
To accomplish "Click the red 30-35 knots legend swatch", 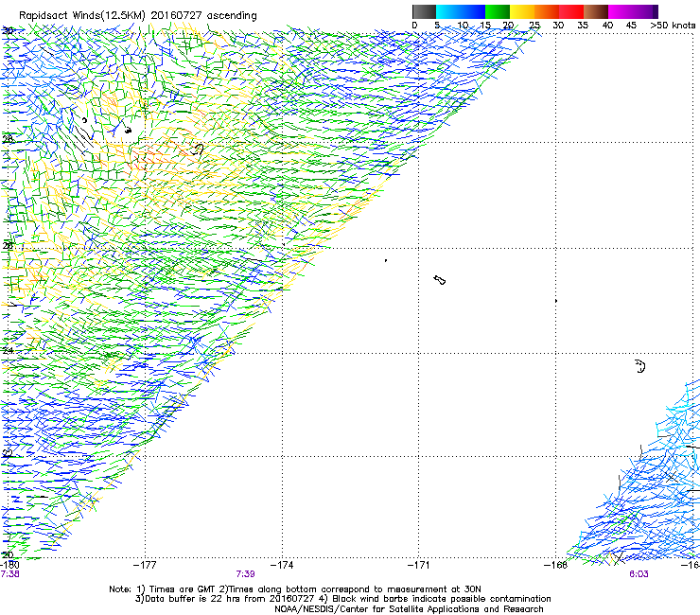I will coord(571,11).
